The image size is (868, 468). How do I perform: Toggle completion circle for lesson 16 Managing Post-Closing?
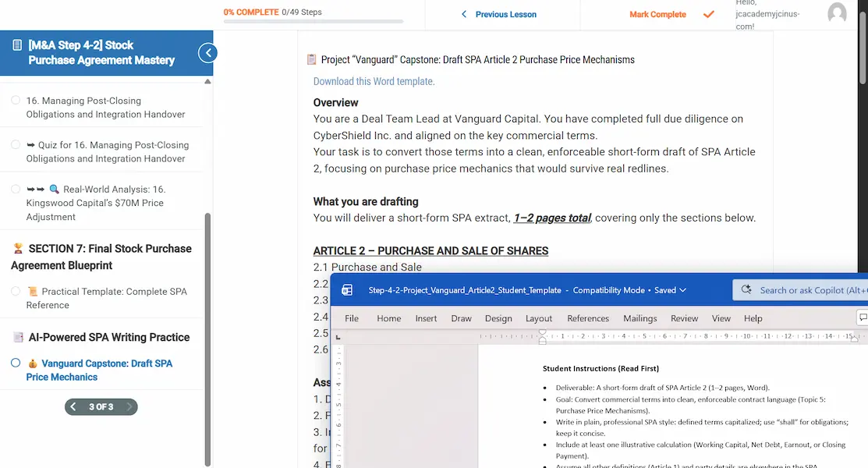16,101
